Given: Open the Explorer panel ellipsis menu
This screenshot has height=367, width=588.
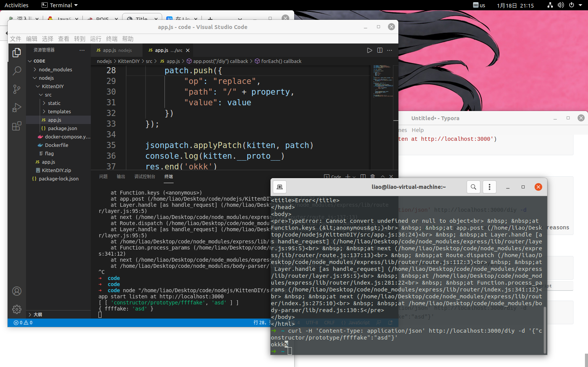Looking at the screenshot, I should 82,50.
